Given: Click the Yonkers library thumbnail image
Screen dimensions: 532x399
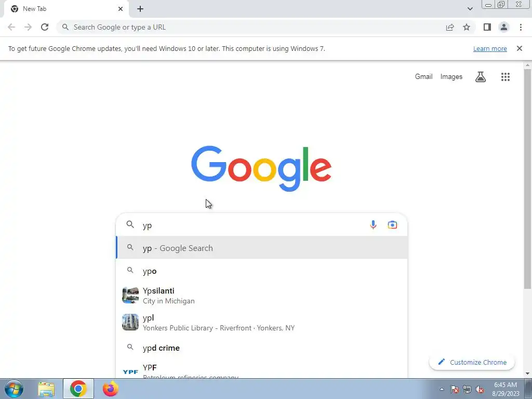Looking at the screenshot, I should 130,322.
